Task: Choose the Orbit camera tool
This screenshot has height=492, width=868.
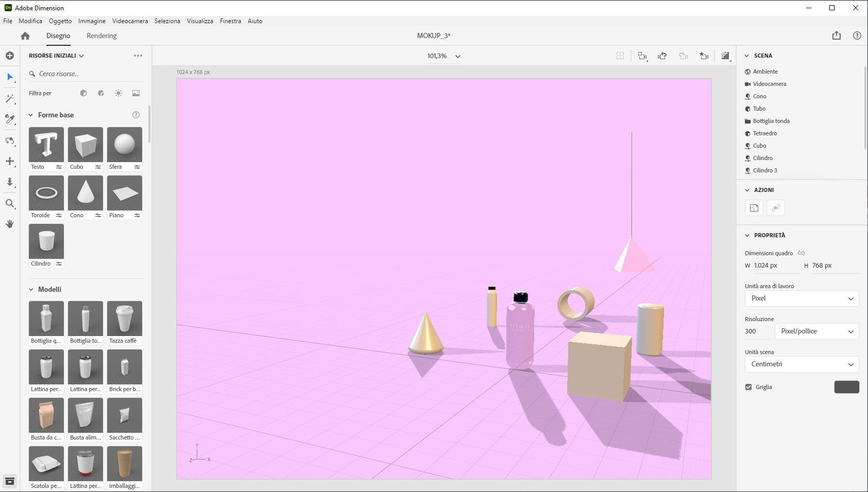Action: click(x=10, y=140)
